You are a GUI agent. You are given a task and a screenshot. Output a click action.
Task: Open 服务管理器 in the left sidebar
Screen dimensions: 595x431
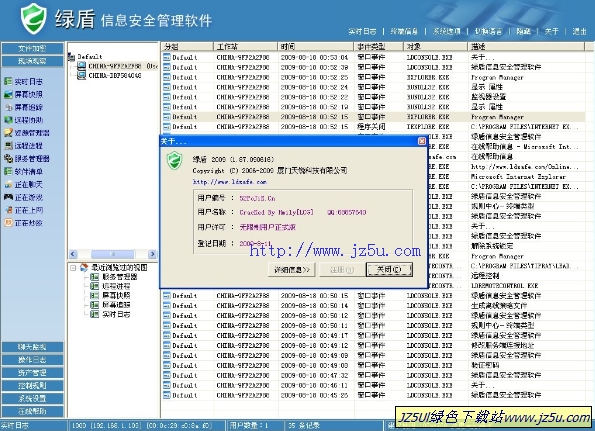(27, 159)
